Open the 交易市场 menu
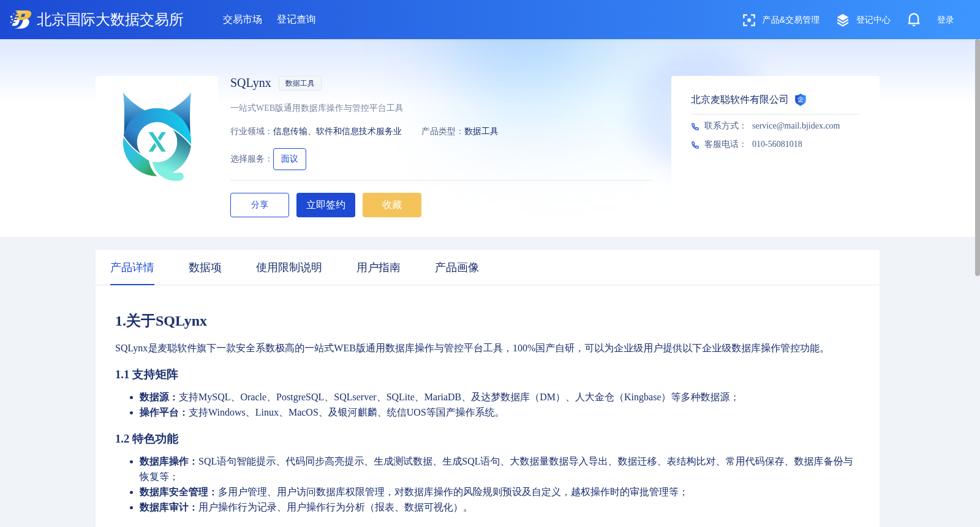The image size is (980, 527). pos(243,20)
